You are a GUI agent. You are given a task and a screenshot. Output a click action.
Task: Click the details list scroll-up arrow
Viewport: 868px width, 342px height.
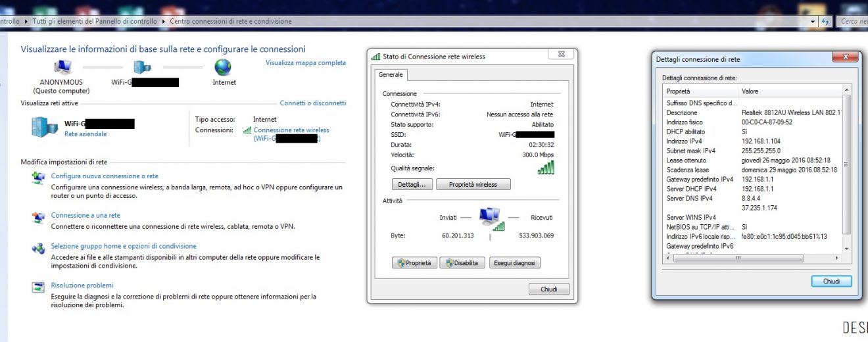846,89
